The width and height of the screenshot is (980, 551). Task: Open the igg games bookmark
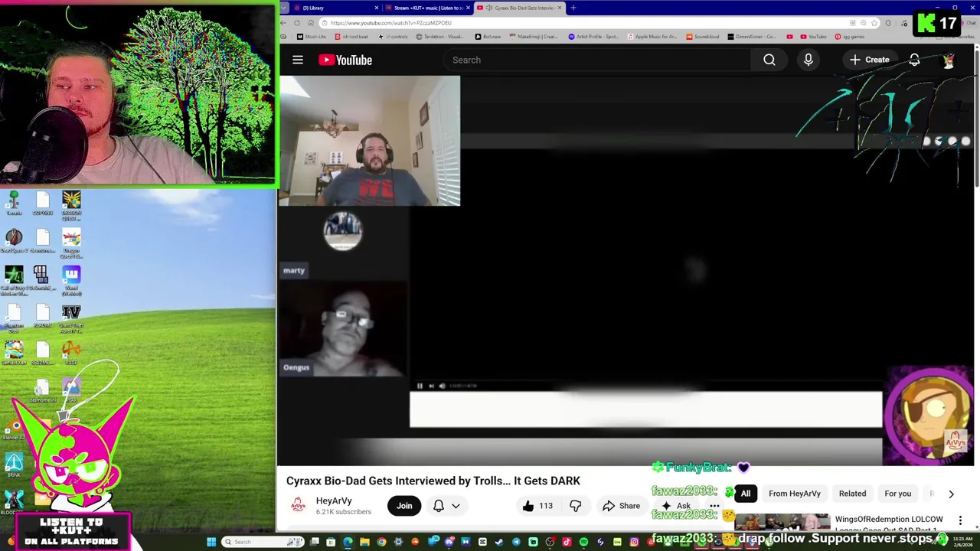point(850,37)
